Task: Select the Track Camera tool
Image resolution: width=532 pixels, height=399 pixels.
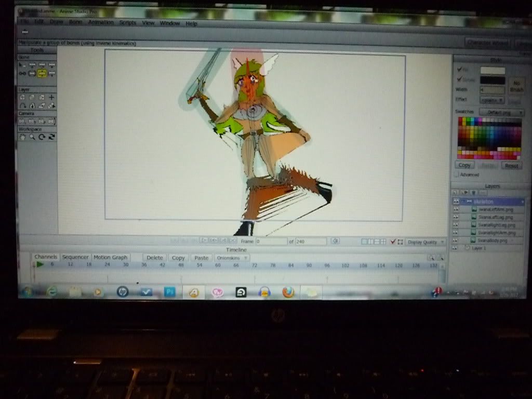Action: click(x=22, y=121)
